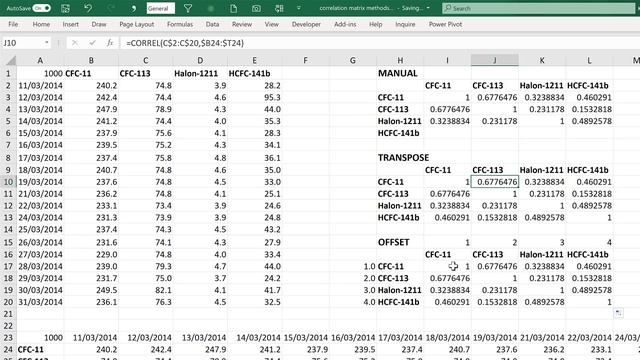Select cell B19 with value 249.5
The height and width of the screenshot is (360, 640).
[91, 290]
